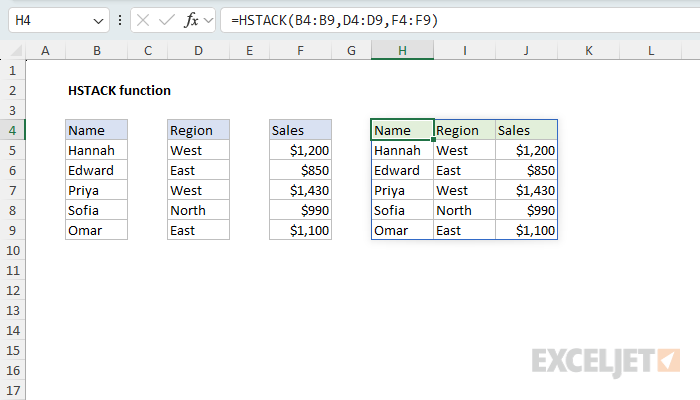This screenshot has height=400, width=700.
Task: Click 'Priya' in column B
Action: coord(96,191)
